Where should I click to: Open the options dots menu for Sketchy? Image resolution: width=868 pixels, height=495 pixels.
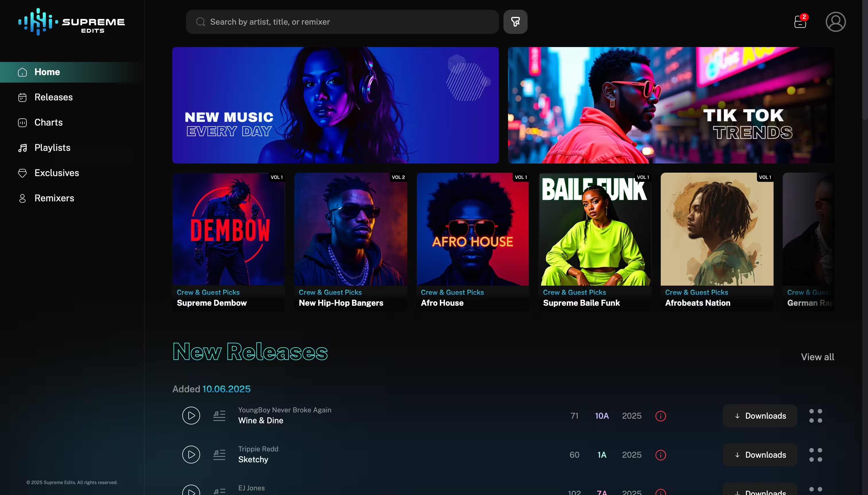coord(815,455)
